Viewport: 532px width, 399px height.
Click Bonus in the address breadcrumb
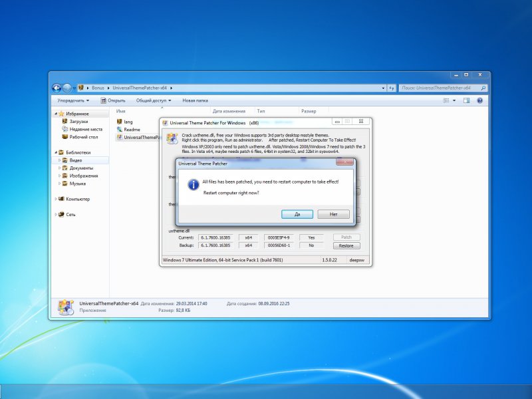(x=98, y=88)
